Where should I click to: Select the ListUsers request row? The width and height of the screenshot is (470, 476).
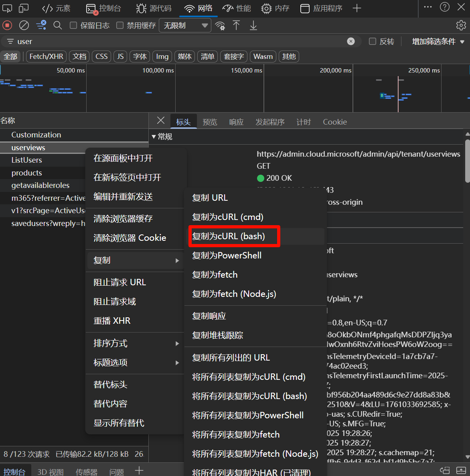(x=26, y=160)
